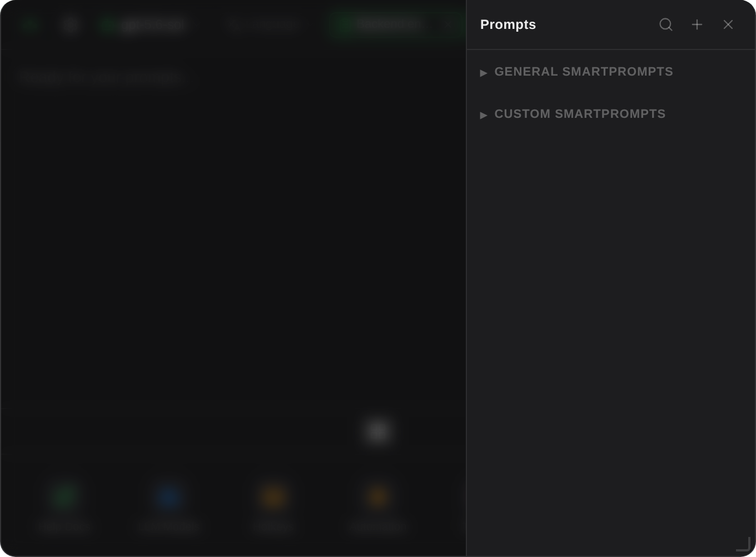756x557 pixels.
Task: Add a new prompt with plus icon
Action: coord(697,24)
